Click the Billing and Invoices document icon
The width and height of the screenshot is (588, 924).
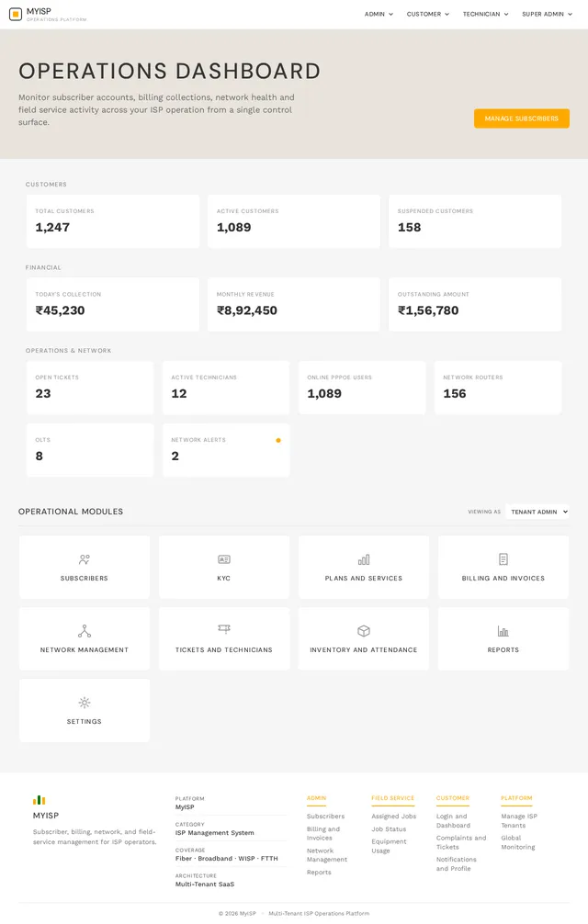[503, 559]
